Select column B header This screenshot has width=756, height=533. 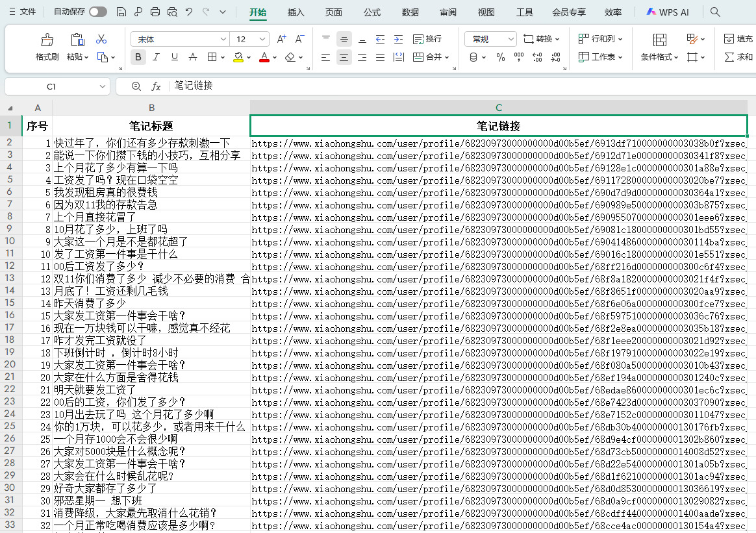click(x=151, y=107)
